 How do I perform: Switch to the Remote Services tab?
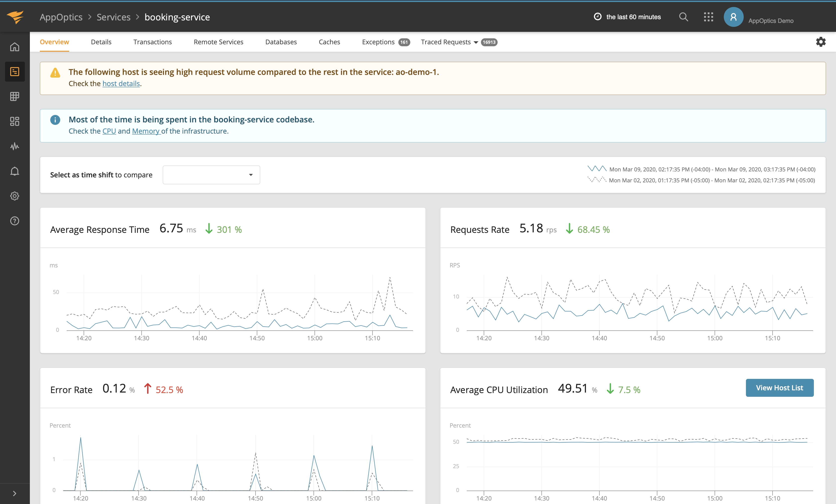pos(218,42)
